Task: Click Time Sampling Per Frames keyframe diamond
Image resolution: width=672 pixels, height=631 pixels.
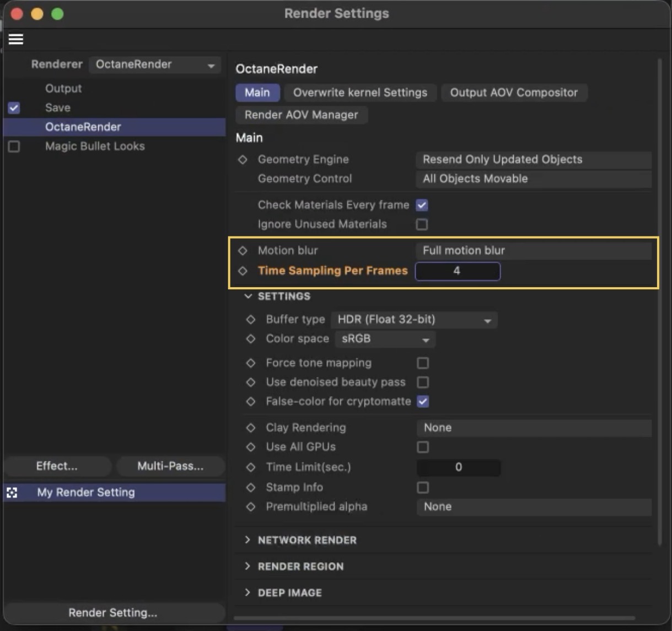Action: [x=243, y=271]
